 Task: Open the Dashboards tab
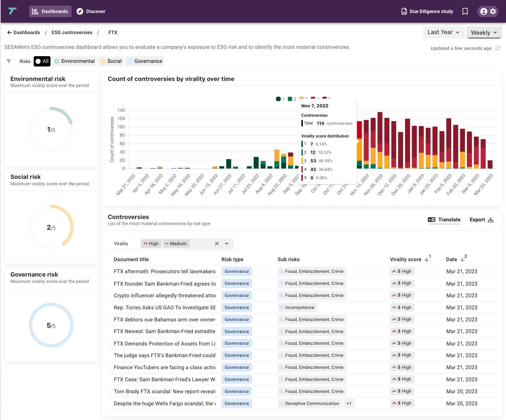point(50,11)
